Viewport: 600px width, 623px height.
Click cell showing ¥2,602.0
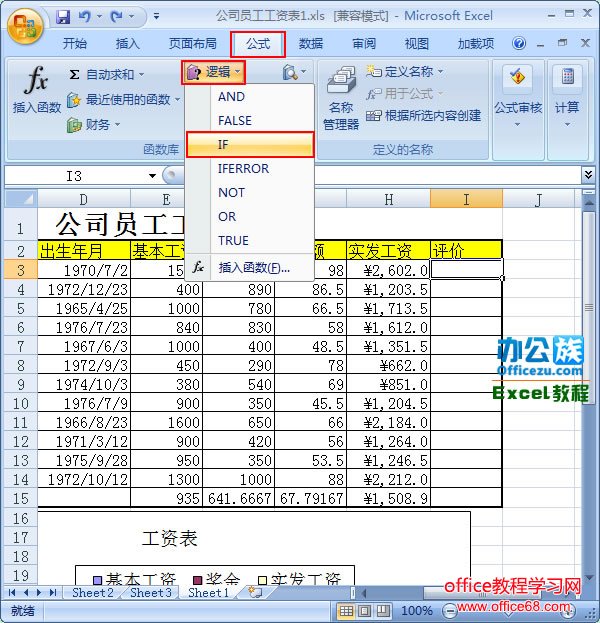388,270
